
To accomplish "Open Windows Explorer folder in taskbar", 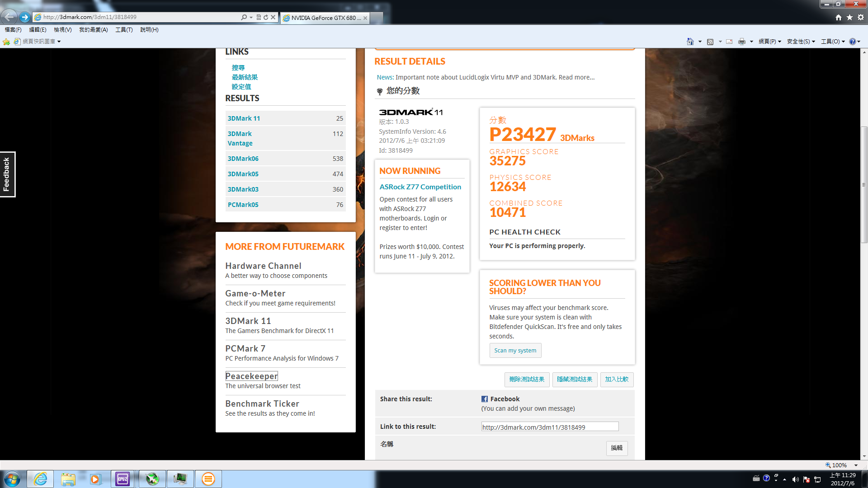I will point(68,479).
